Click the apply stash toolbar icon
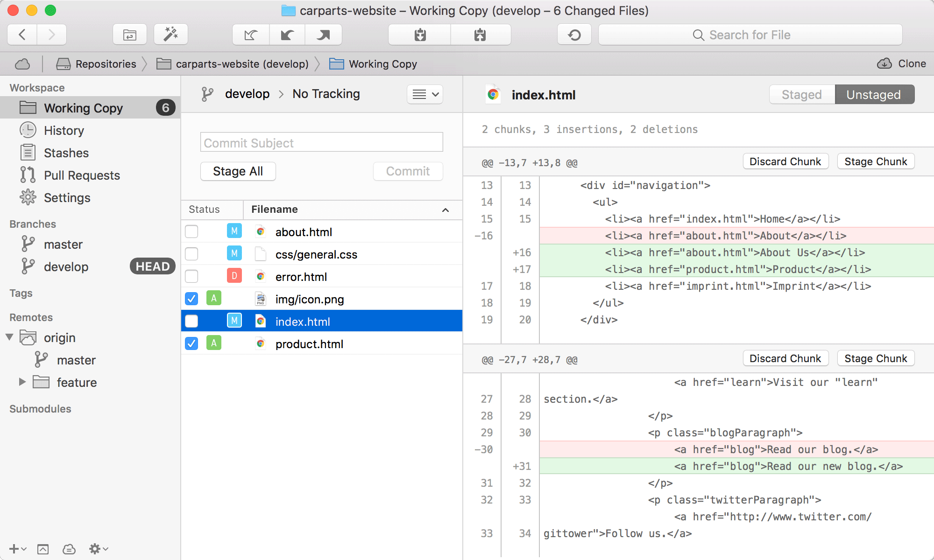Image resolution: width=934 pixels, height=560 pixels. (480, 35)
